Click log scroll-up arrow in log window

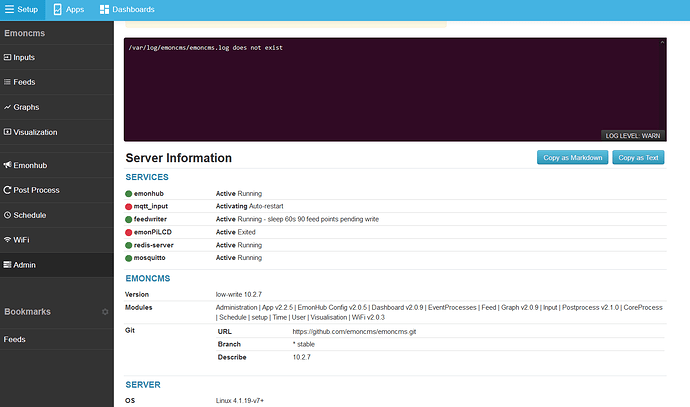662,42
